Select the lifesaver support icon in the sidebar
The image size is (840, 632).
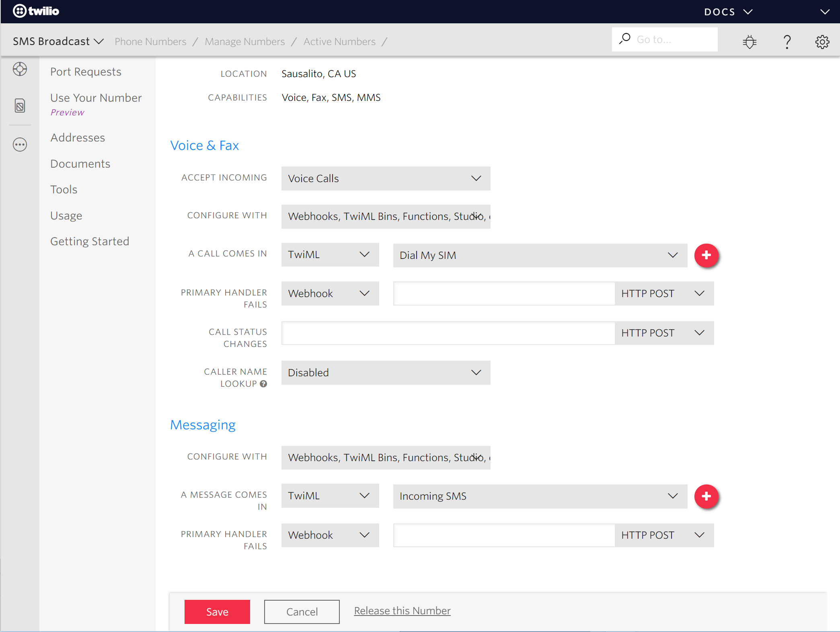coord(20,69)
